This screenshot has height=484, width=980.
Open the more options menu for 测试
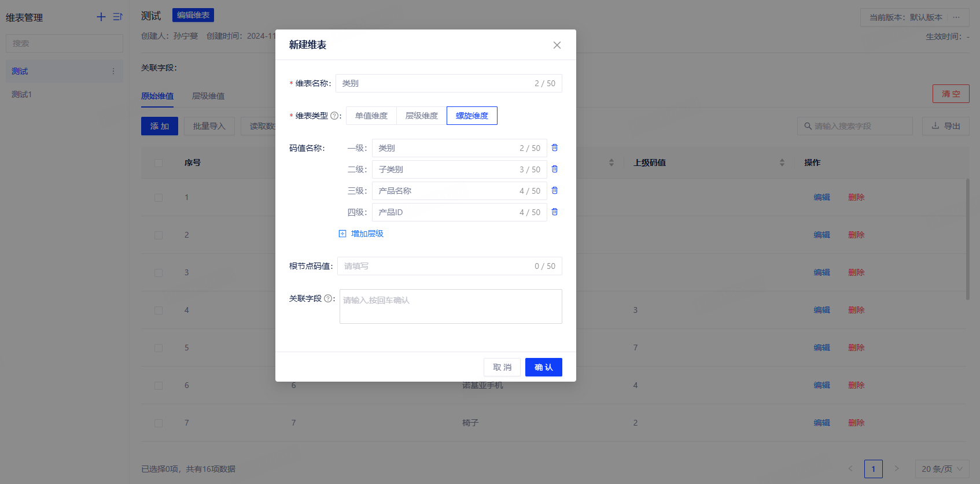(x=113, y=71)
